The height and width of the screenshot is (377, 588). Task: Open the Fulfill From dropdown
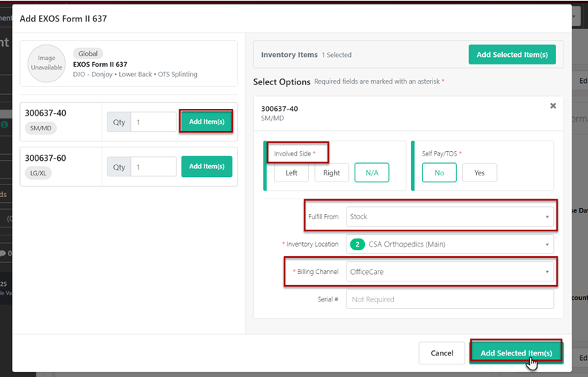tap(450, 217)
